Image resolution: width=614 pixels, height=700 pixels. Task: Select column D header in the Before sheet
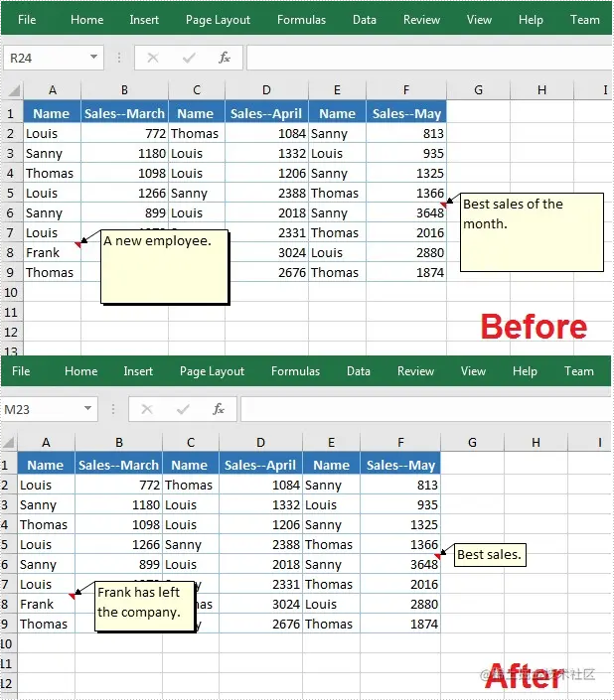click(266, 90)
